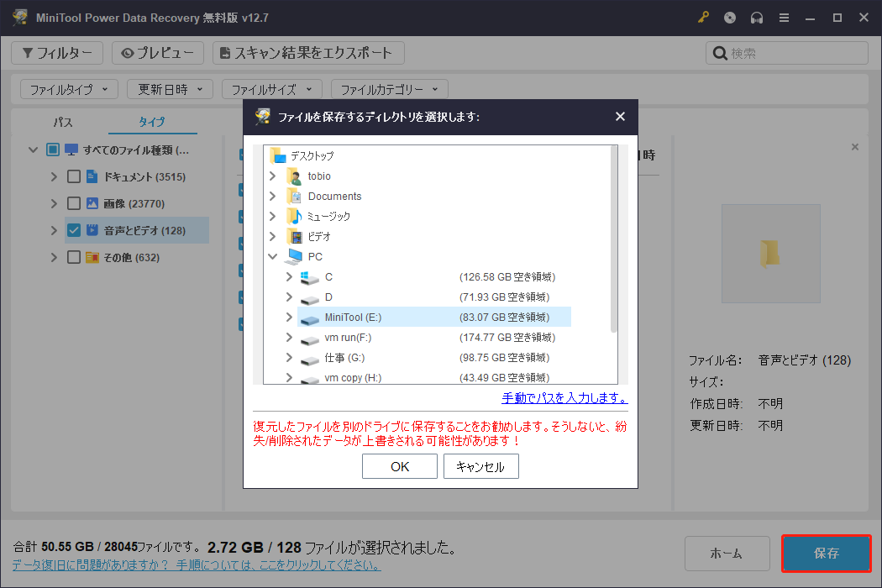This screenshot has height=588, width=882.
Task: Click the headset support icon
Action: (757, 17)
